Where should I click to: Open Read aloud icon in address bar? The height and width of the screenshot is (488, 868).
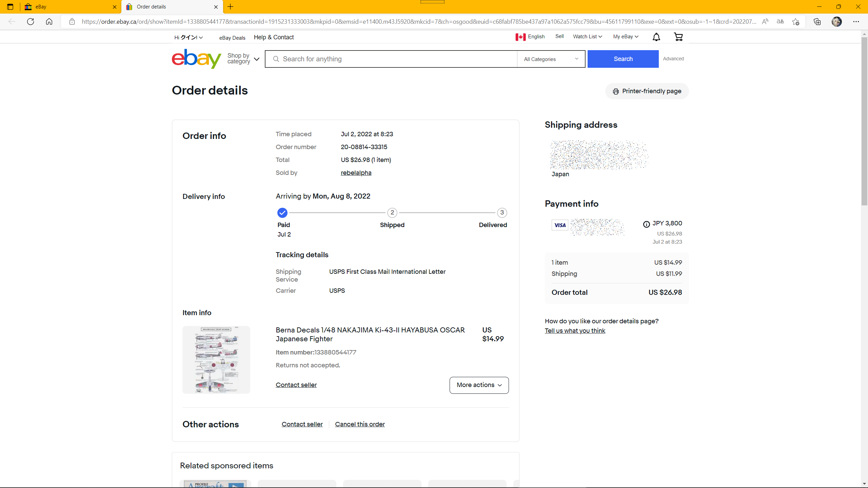pyautogui.click(x=765, y=22)
